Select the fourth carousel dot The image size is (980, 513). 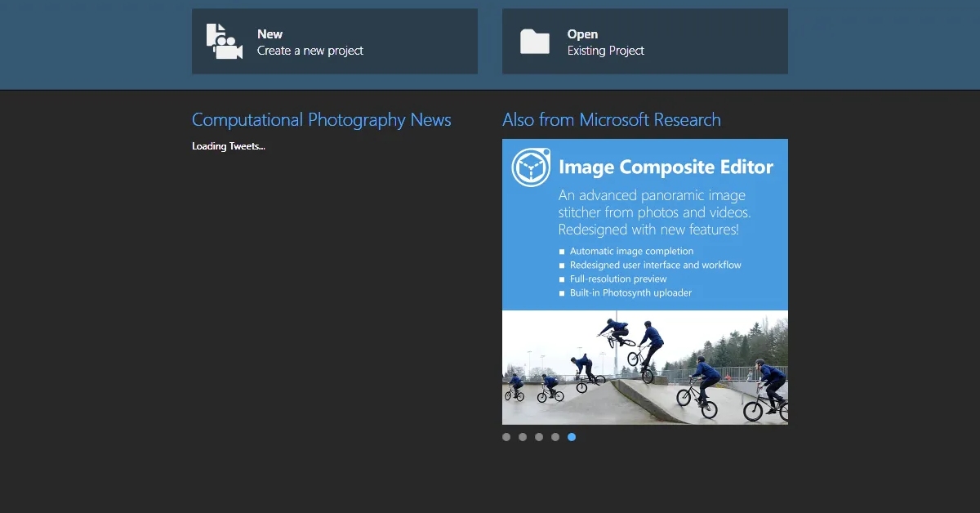555,437
